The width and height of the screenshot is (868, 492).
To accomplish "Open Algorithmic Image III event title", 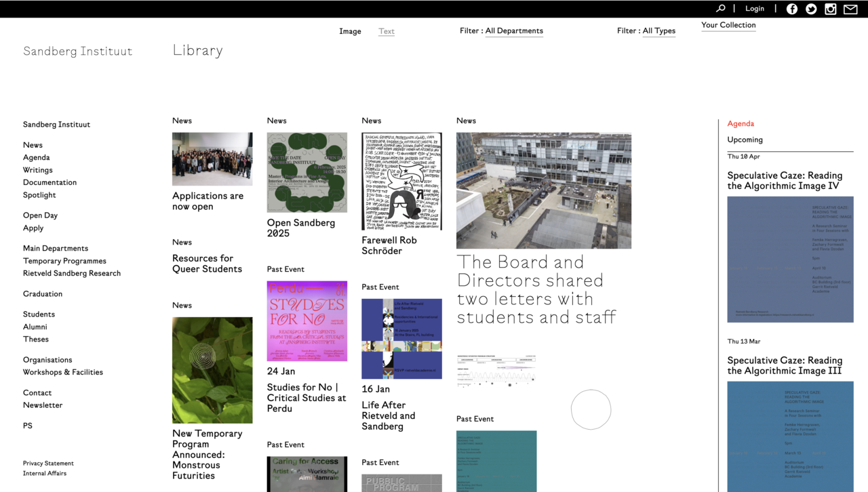I will coord(785,366).
